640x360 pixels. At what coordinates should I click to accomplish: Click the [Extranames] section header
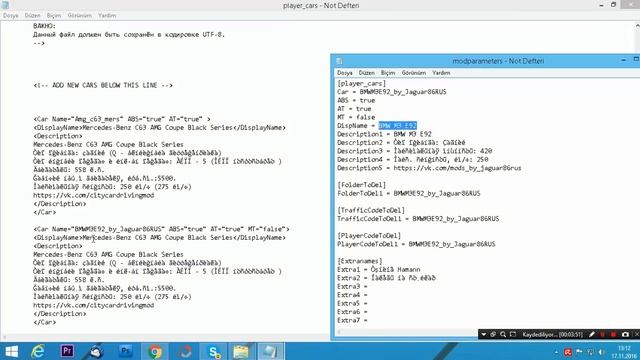click(360, 261)
